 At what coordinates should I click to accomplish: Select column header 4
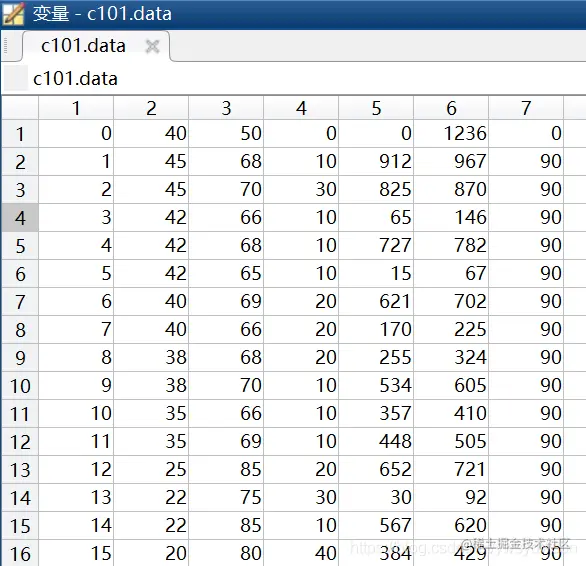point(301,108)
